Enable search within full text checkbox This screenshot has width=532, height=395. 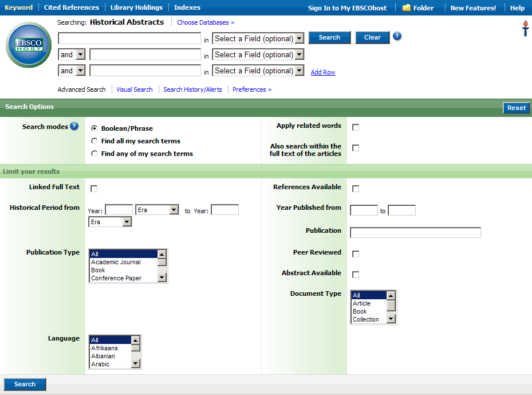[356, 148]
